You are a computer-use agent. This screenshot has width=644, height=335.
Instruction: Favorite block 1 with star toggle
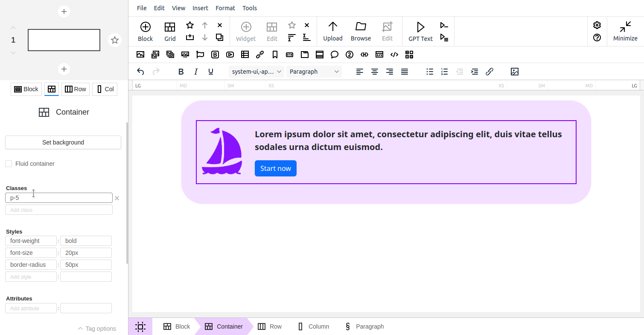114,40
